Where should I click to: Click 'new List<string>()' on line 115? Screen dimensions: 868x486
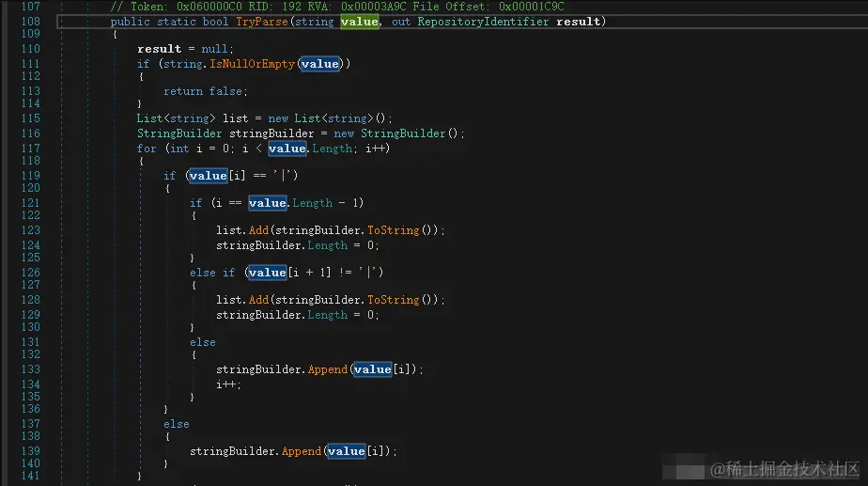(331, 118)
